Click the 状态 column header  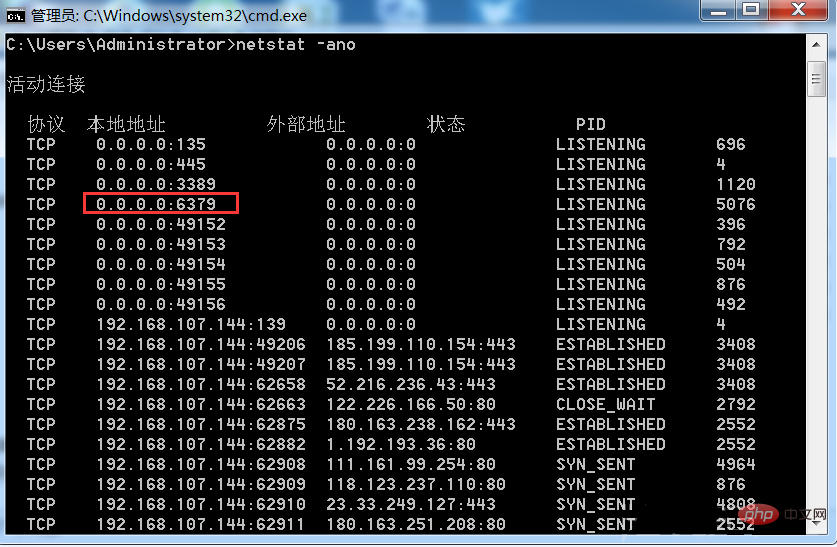click(446, 124)
